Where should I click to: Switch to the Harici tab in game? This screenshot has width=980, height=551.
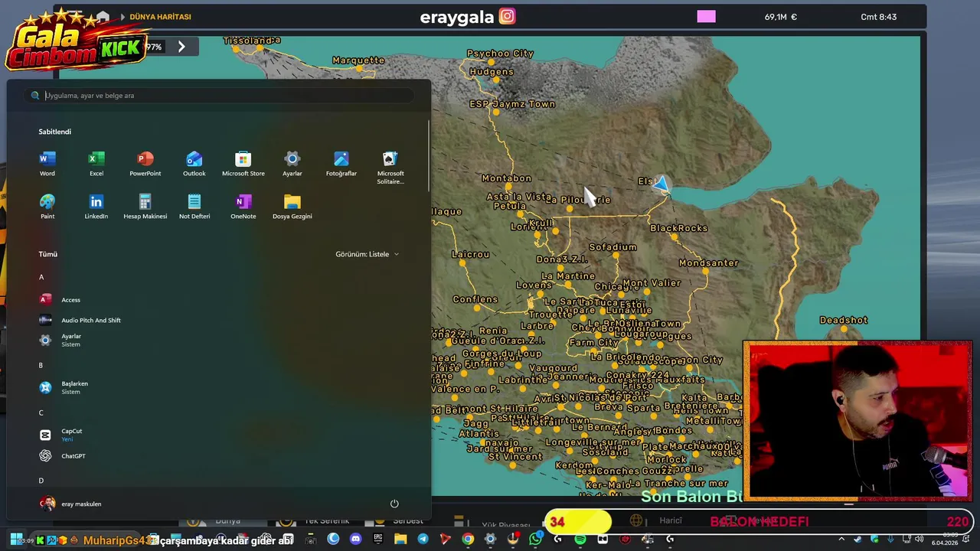670,521
